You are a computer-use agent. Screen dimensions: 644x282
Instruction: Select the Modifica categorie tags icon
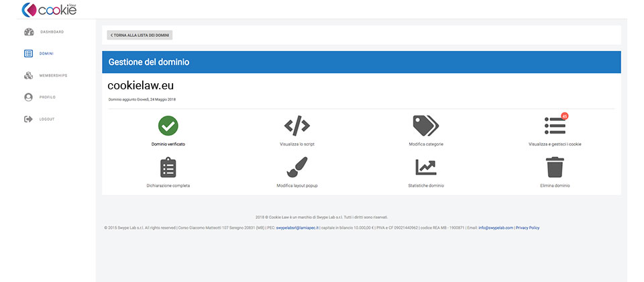(426, 126)
